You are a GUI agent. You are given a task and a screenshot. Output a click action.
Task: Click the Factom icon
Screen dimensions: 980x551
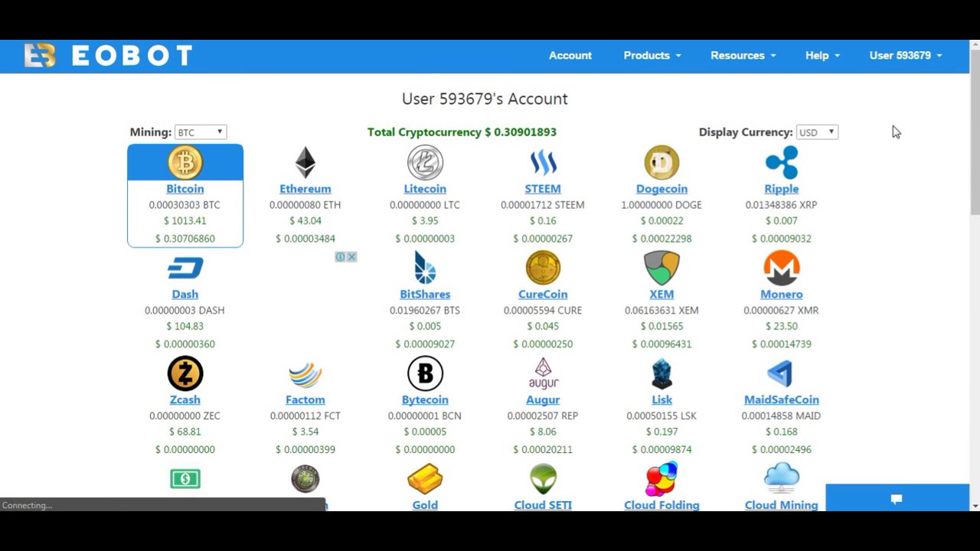click(x=305, y=375)
